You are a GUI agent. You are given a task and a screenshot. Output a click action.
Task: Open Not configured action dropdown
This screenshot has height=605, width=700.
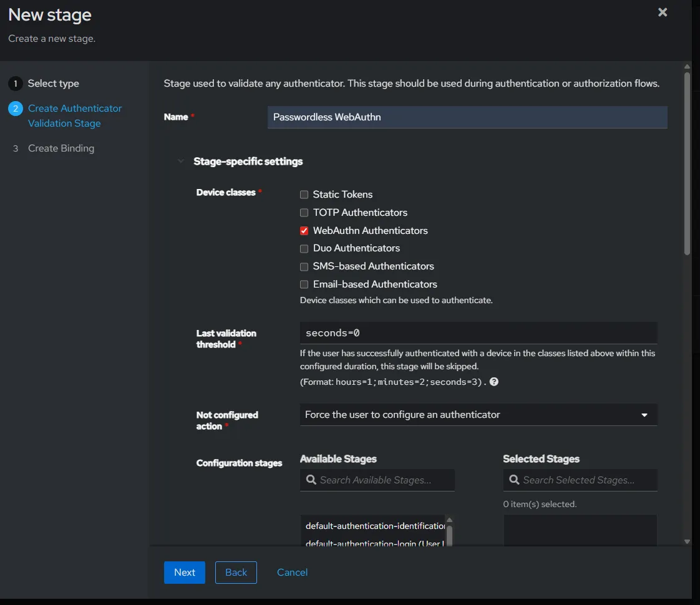(x=478, y=415)
